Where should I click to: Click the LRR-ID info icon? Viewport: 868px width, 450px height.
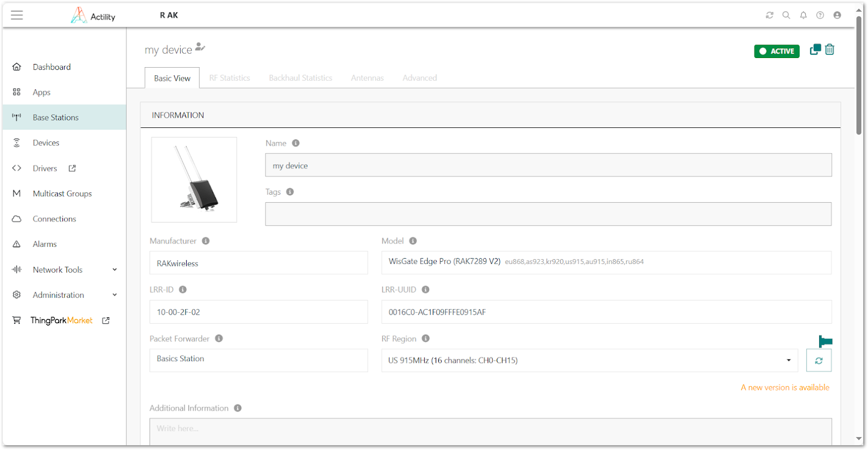tap(183, 290)
